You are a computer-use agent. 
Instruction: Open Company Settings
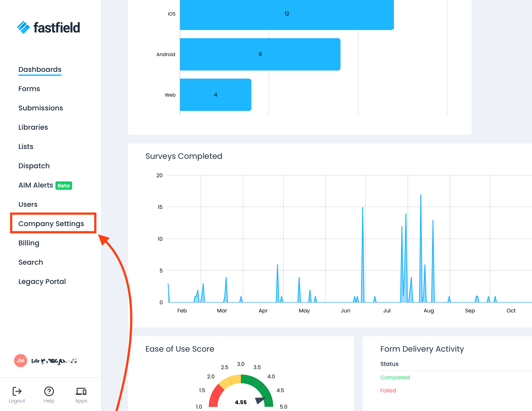pyautogui.click(x=51, y=224)
